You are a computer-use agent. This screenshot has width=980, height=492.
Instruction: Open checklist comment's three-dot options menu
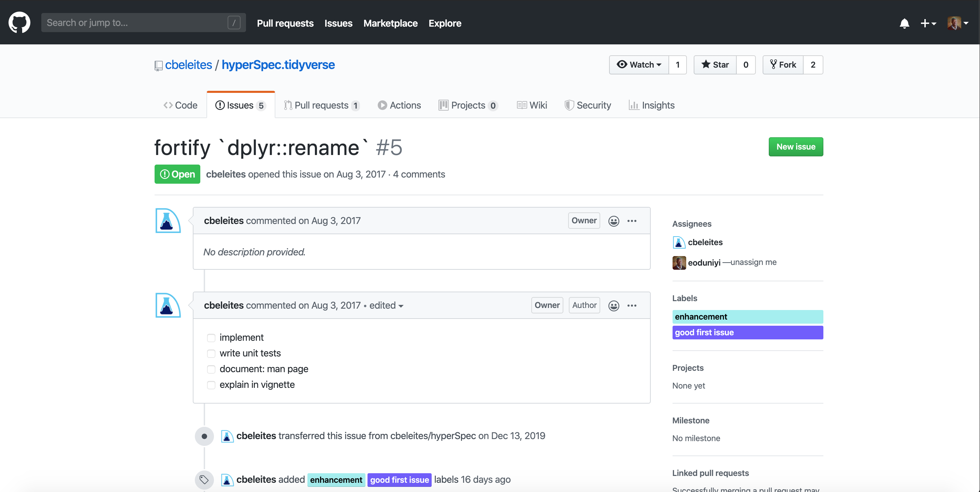click(x=632, y=305)
